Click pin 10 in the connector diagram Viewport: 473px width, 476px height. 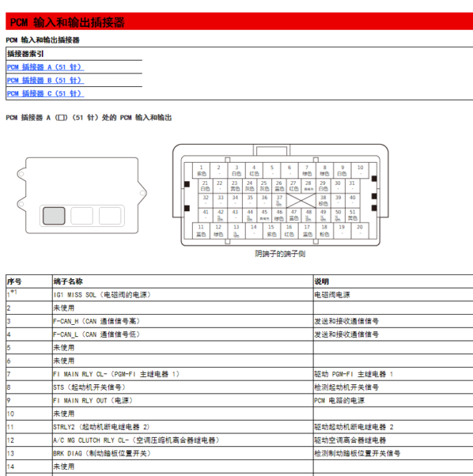click(360, 170)
